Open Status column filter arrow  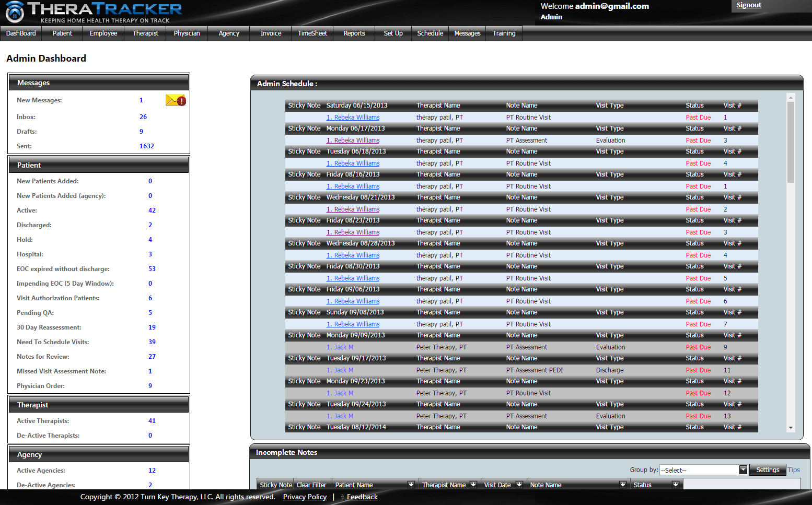click(x=676, y=485)
